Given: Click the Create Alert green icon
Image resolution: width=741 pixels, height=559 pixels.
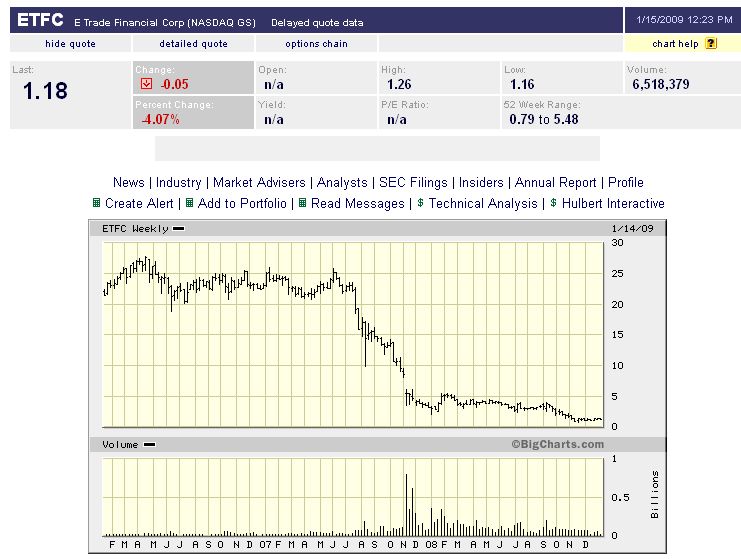Looking at the screenshot, I should coord(96,203).
